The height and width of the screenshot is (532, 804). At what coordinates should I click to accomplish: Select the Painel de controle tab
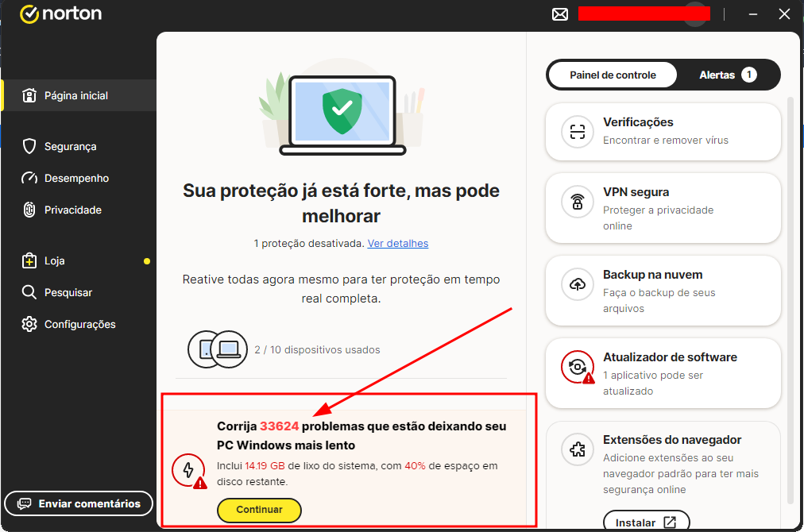(x=613, y=75)
